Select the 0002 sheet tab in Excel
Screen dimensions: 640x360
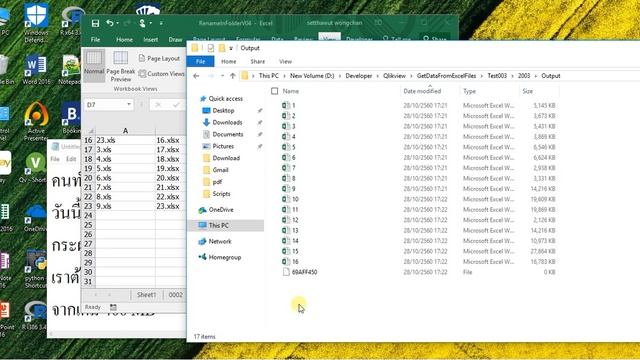click(176, 295)
